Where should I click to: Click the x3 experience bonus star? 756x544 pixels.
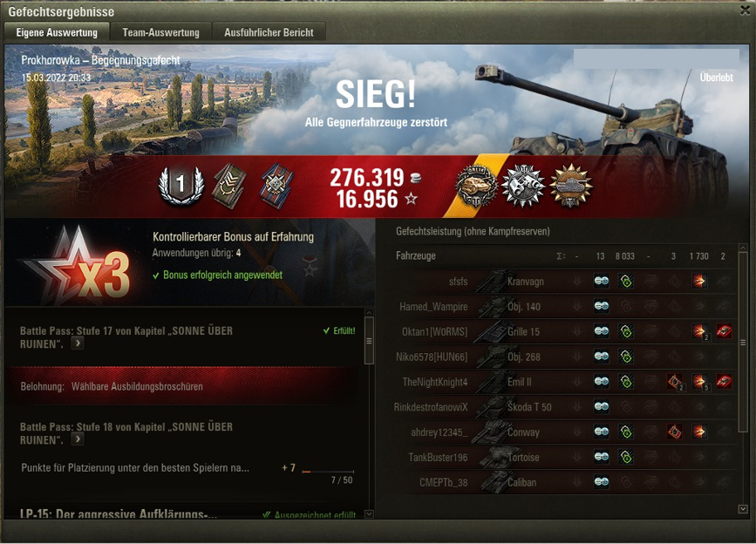coord(77,265)
